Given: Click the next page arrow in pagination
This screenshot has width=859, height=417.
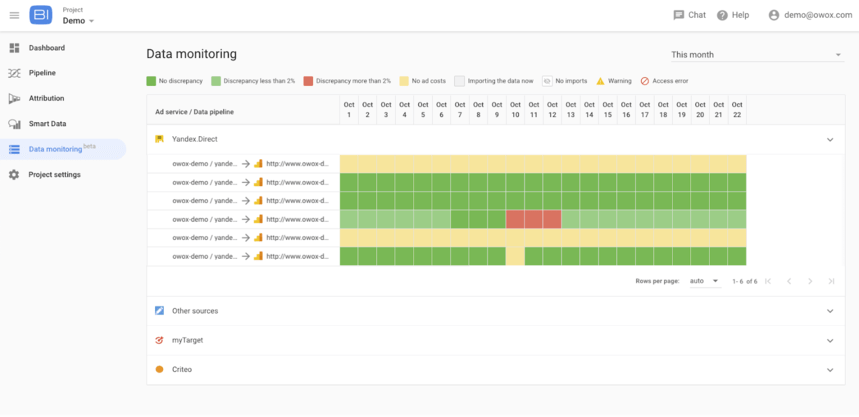Looking at the screenshot, I should point(810,281).
